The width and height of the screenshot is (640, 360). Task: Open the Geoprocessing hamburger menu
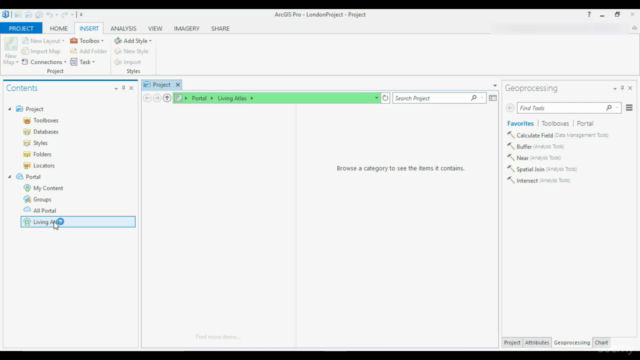tap(629, 108)
